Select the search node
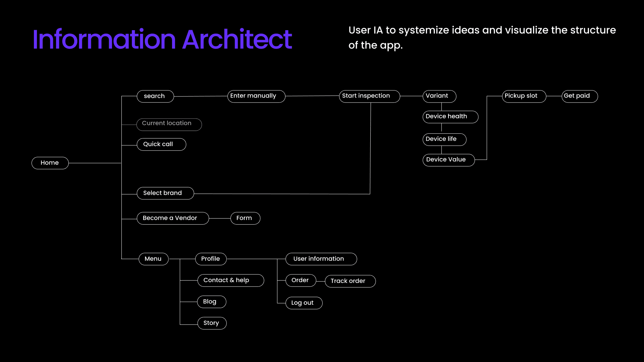This screenshot has width=644, height=362. tap(155, 96)
